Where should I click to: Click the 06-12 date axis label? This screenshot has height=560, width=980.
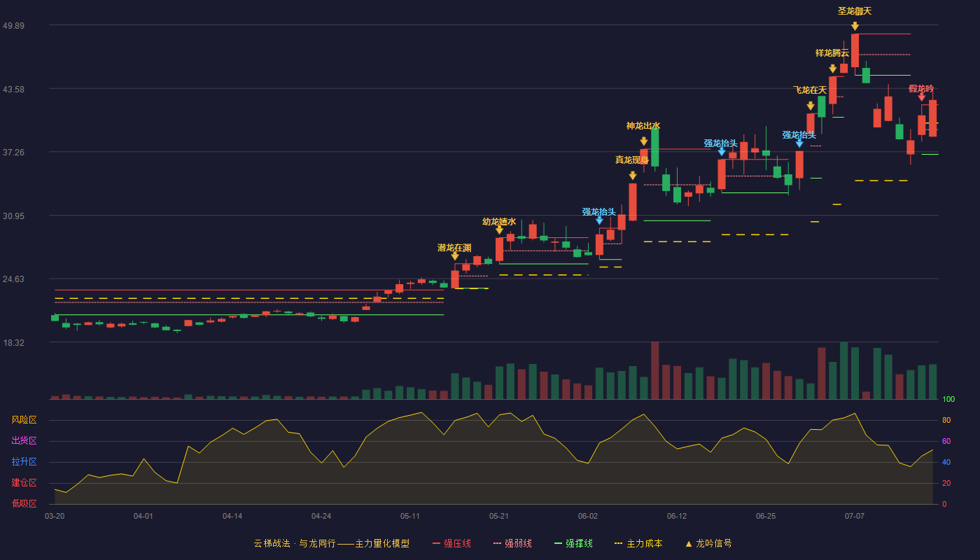click(x=677, y=516)
